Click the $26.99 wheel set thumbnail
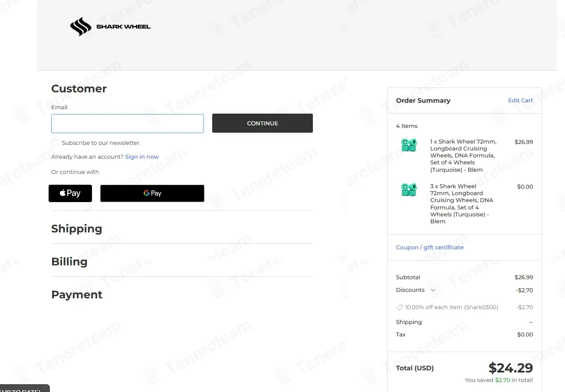This screenshot has height=392, width=565. point(409,145)
